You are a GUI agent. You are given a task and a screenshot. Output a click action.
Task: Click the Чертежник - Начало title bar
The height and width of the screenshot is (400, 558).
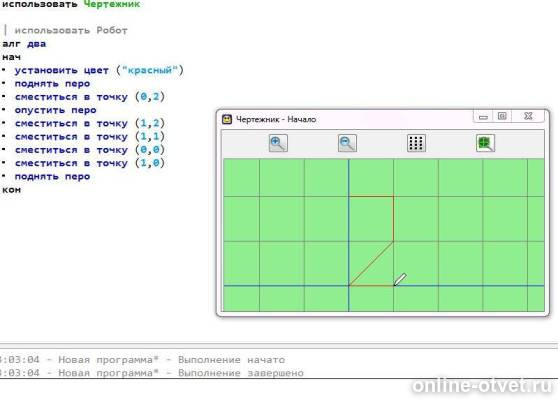(345, 119)
